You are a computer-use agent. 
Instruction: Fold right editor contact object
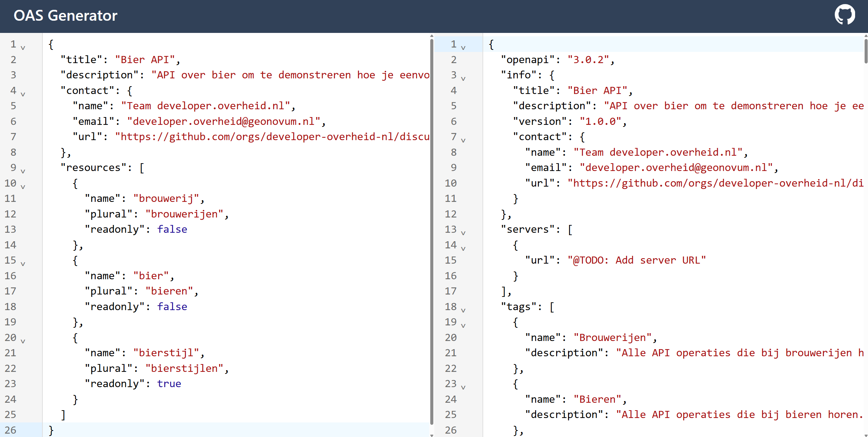pos(463,140)
